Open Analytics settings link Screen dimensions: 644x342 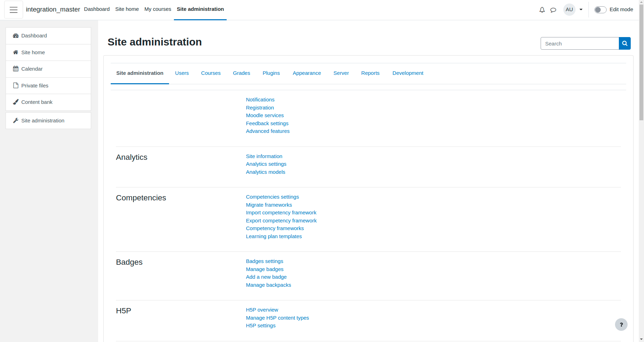click(x=266, y=164)
